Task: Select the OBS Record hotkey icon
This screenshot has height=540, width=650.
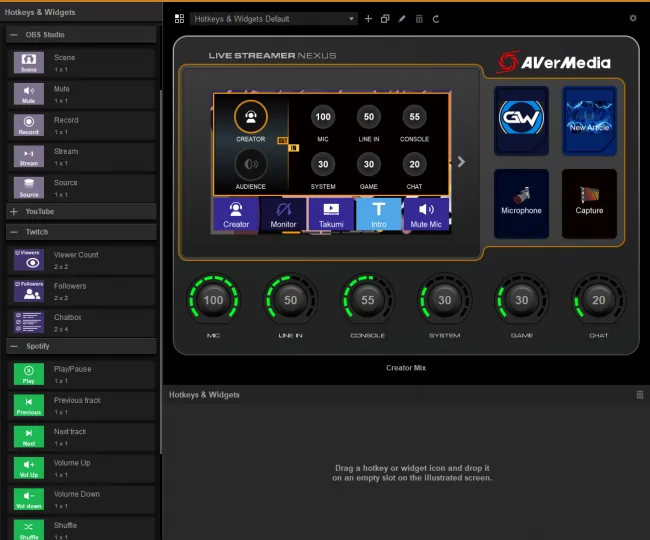Action: tap(29, 125)
